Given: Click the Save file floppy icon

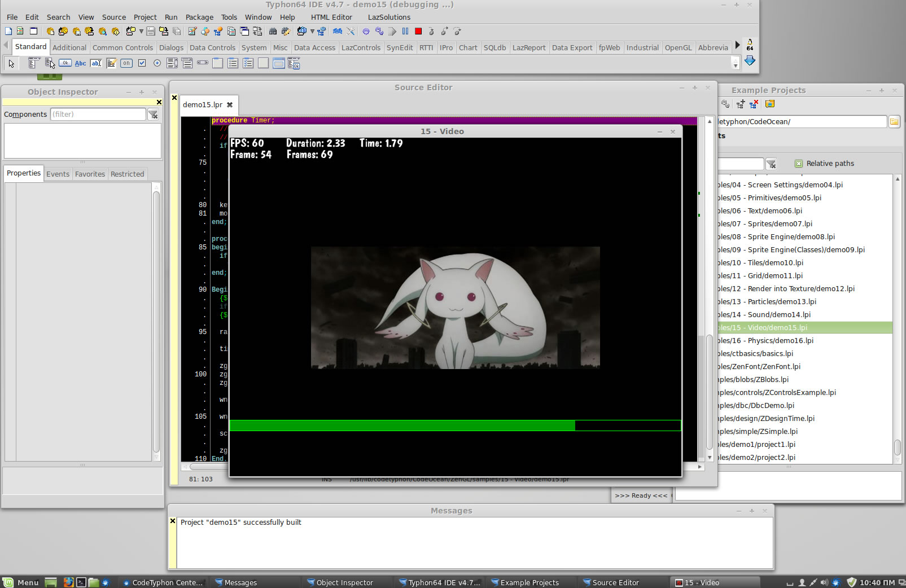Looking at the screenshot, I should (151, 32).
